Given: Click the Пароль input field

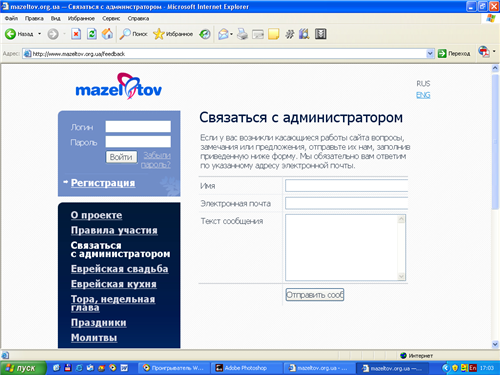Looking at the screenshot, I should click(x=138, y=142).
